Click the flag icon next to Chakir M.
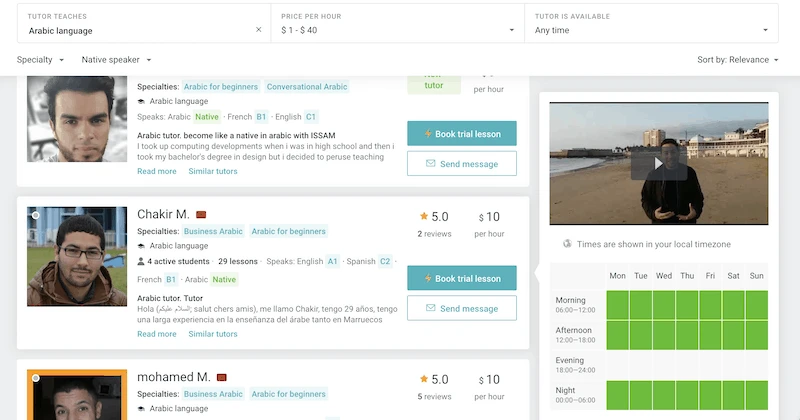 (x=201, y=215)
